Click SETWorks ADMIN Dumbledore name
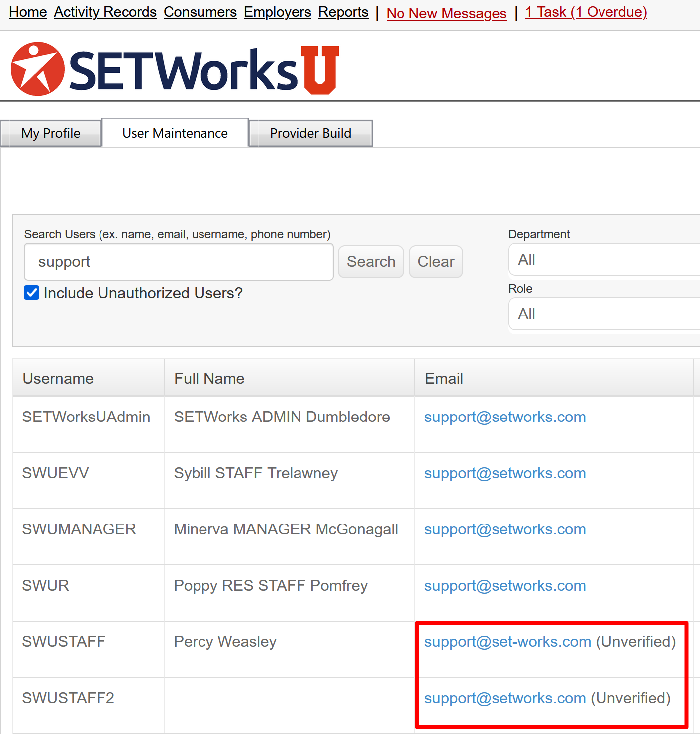 click(282, 417)
